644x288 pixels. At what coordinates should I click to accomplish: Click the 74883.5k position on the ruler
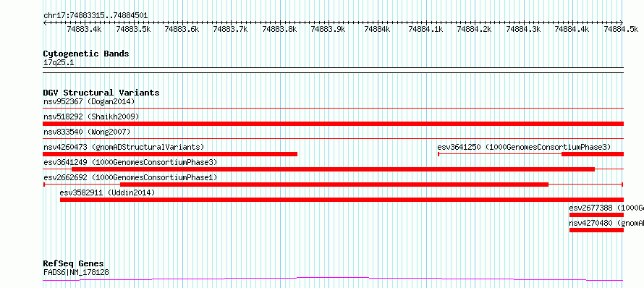pos(133,29)
